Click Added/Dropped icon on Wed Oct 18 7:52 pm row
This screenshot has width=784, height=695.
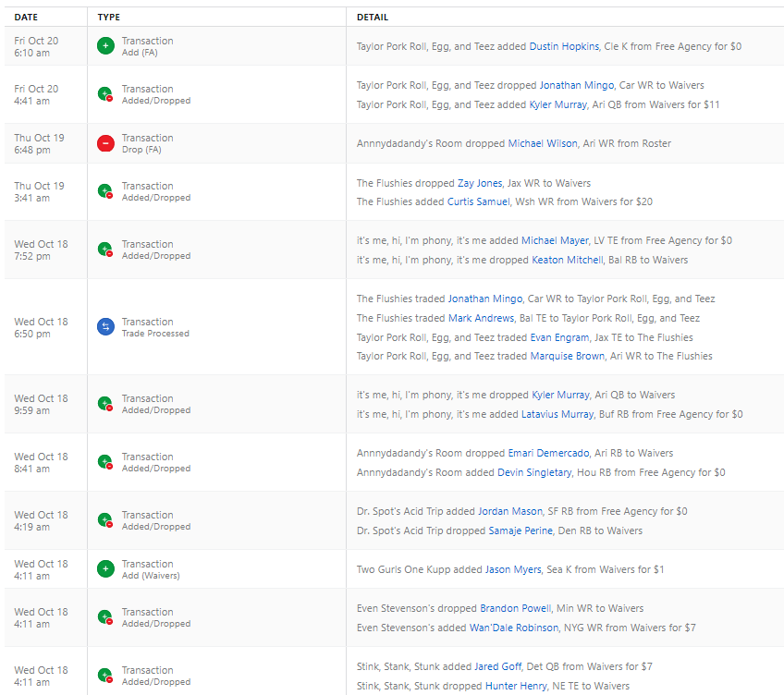pyautogui.click(x=105, y=250)
